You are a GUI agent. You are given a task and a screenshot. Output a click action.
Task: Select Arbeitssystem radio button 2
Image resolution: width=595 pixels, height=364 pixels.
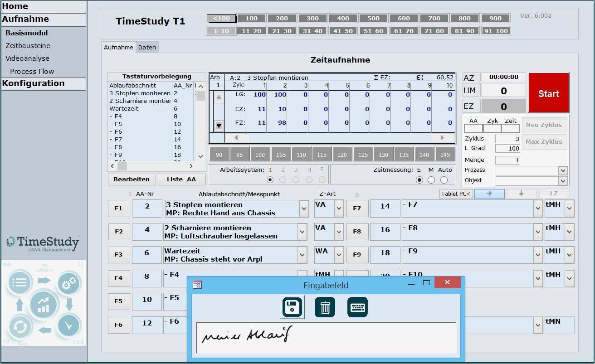(x=283, y=180)
